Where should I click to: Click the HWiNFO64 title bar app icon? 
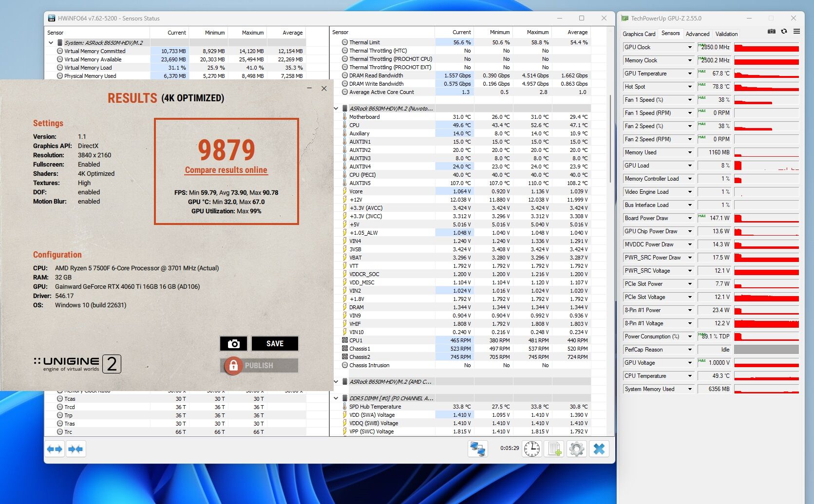52,19
